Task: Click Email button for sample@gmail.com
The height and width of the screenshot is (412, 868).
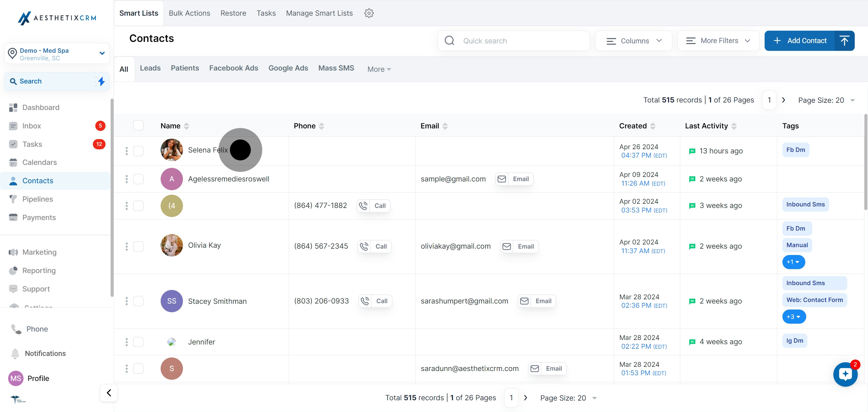Action: click(x=514, y=179)
